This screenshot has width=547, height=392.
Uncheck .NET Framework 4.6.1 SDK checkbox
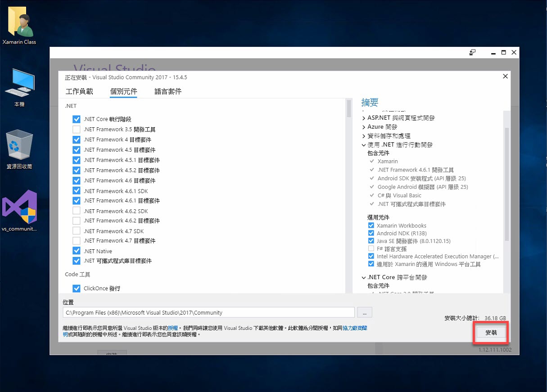click(x=76, y=191)
